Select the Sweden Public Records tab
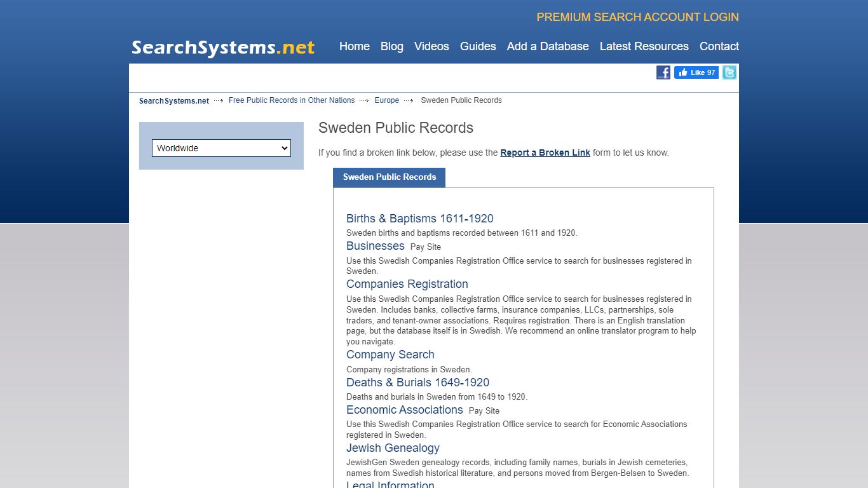The image size is (868, 488). click(390, 177)
